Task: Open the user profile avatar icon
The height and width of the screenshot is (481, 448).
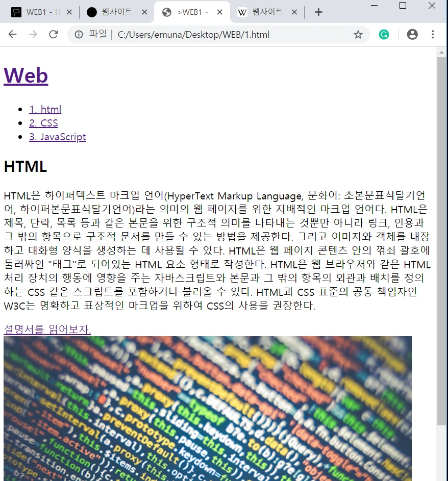Action: tap(412, 34)
